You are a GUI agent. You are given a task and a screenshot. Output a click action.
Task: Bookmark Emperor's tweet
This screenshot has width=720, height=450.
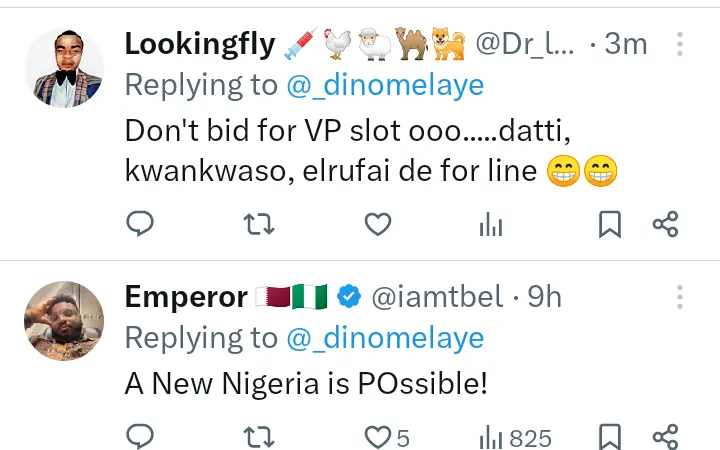tap(609, 437)
